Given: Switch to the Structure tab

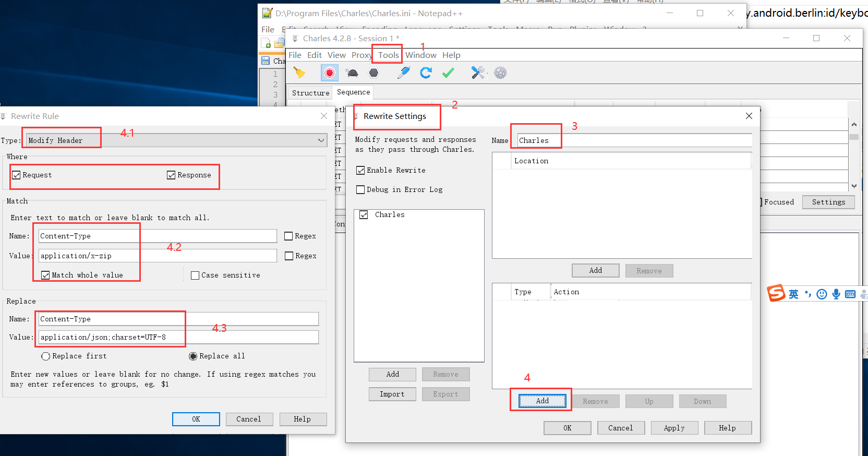Looking at the screenshot, I should (310, 93).
